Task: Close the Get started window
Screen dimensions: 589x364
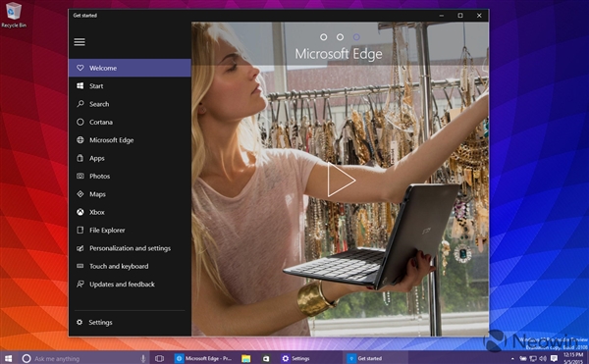Action: point(479,16)
